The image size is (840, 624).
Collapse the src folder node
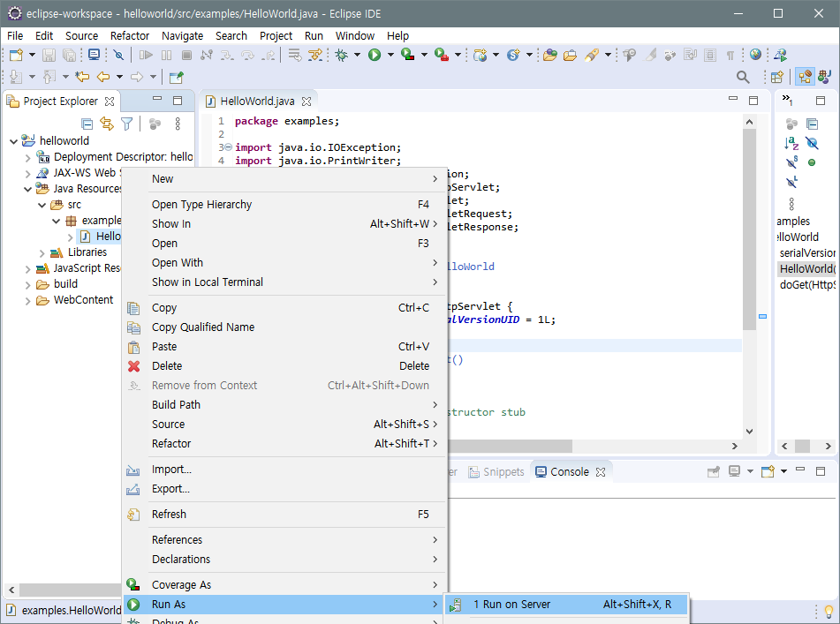click(x=42, y=205)
